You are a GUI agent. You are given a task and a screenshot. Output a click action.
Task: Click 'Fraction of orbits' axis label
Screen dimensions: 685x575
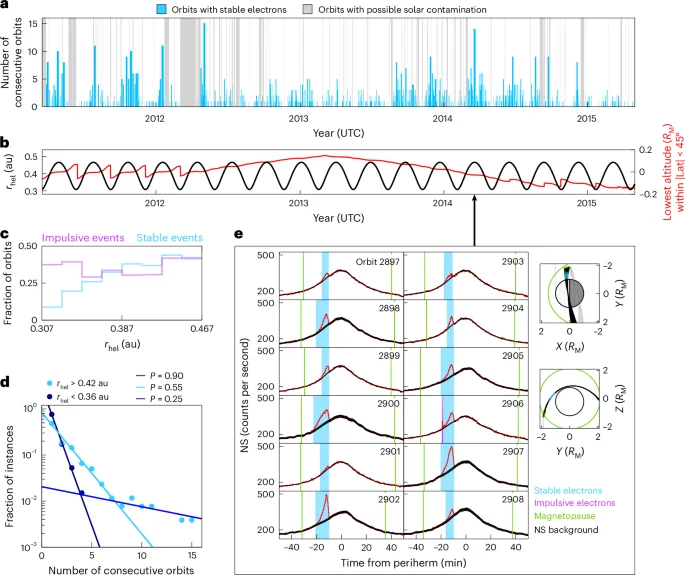click(7, 282)
